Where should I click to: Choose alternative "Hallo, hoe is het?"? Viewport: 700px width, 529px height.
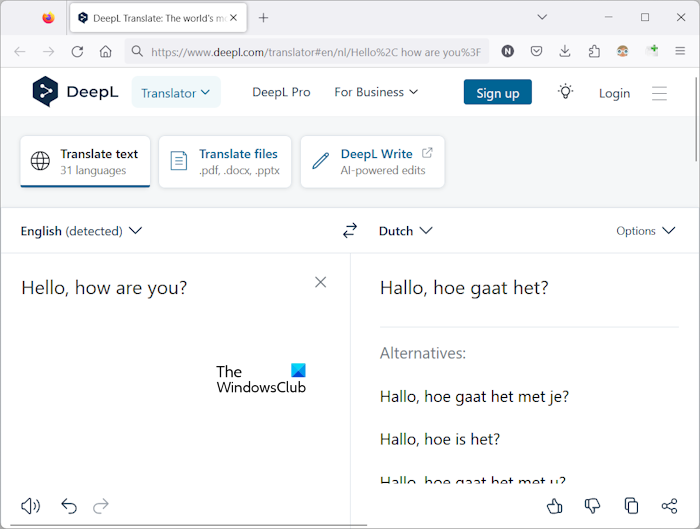(x=440, y=439)
